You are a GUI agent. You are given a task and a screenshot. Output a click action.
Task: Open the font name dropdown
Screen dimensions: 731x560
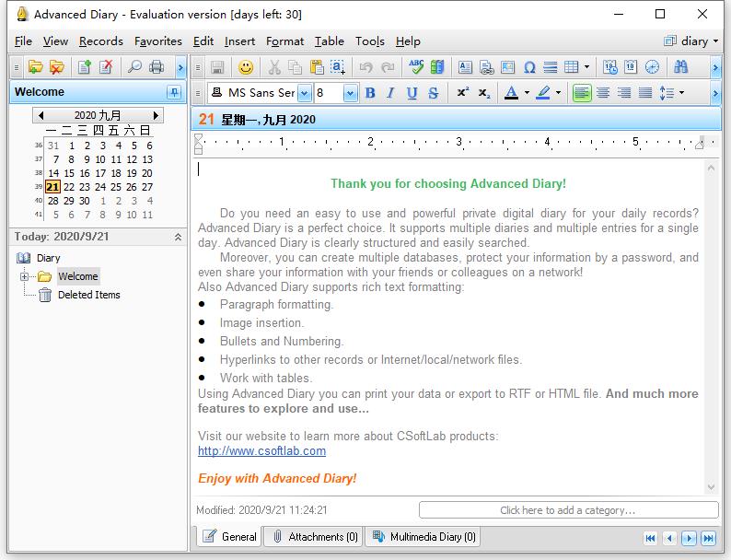pyautogui.click(x=304, y=93)
